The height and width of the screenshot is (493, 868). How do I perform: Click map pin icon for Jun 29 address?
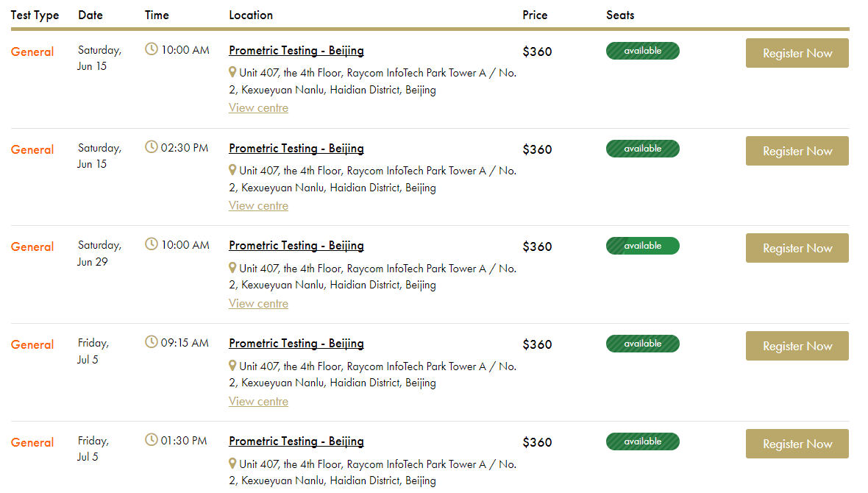click(x=233, y=268)
